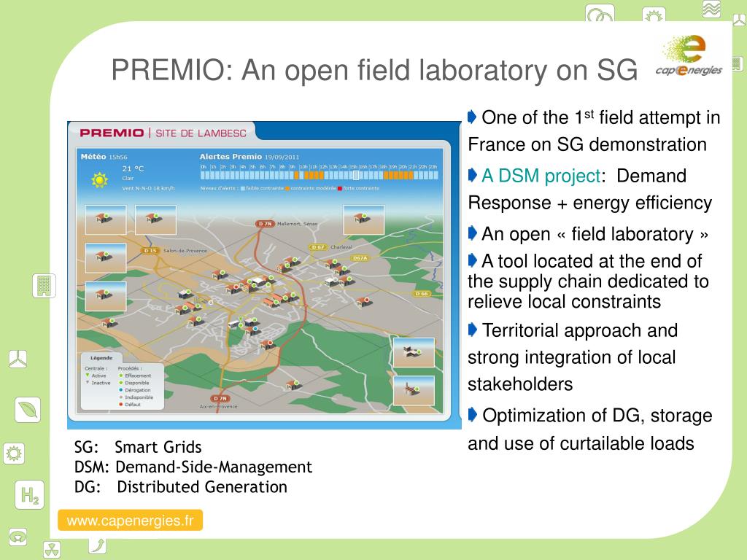This screenshot has height=560, width=747.
Task: Click the D 15 Salon-de-Provence road badge
Action: tap(150, 251)
